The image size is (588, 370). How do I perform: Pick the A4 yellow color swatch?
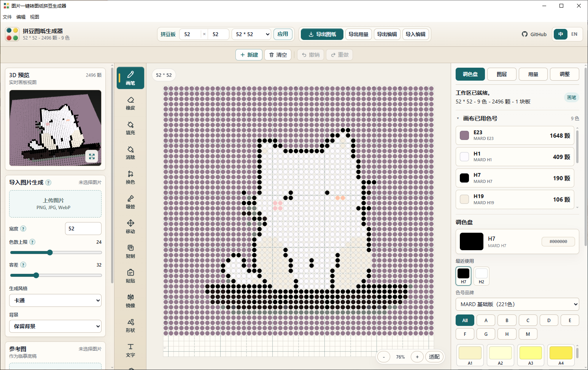561,356
